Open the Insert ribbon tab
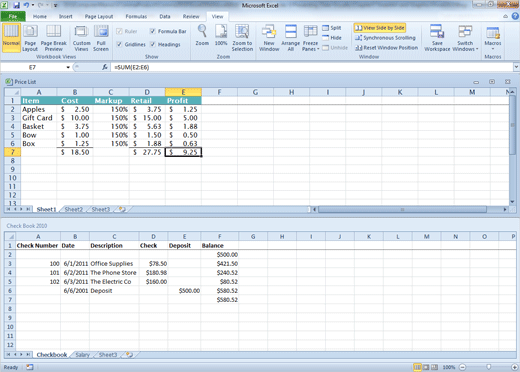 point(65,16)
